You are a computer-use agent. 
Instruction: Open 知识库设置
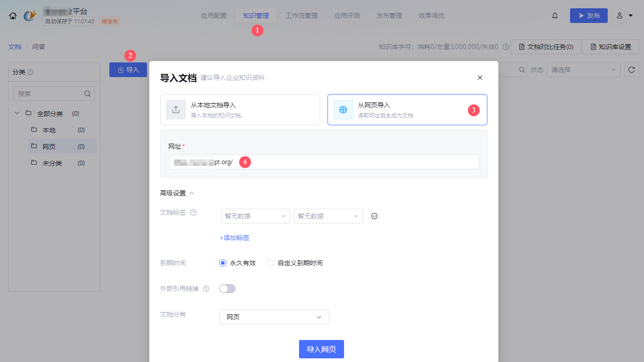point(610,47)
